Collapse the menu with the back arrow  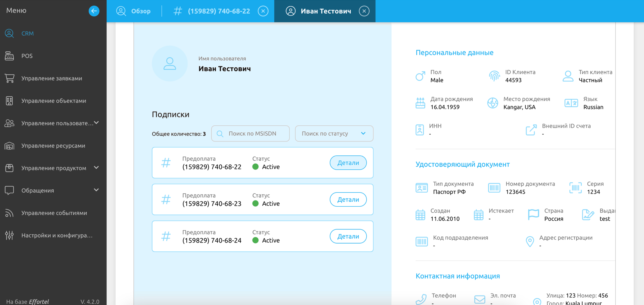click(x=94, y=11)
